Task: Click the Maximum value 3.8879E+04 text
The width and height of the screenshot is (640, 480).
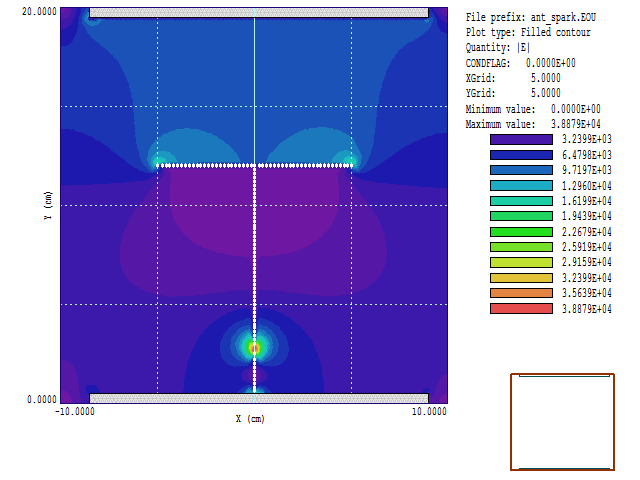Action: pos(533,124)
